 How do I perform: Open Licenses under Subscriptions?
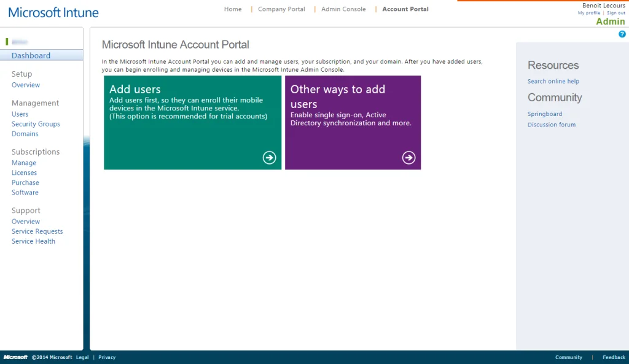(x=24, y=172)
